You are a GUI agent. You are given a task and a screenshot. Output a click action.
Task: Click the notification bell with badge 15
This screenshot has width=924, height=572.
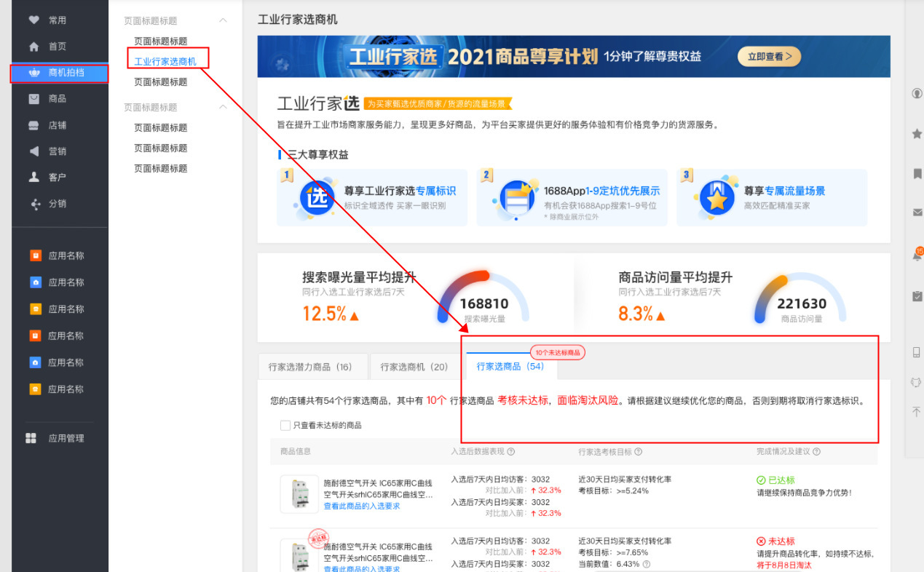pos(917,256)
